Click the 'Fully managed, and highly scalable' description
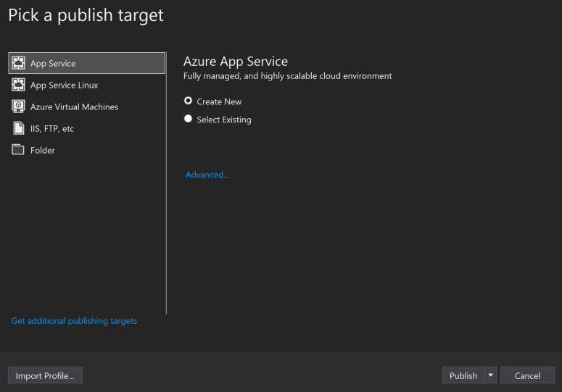The height and width of the screenshot is (392, 562). [287, 76]
